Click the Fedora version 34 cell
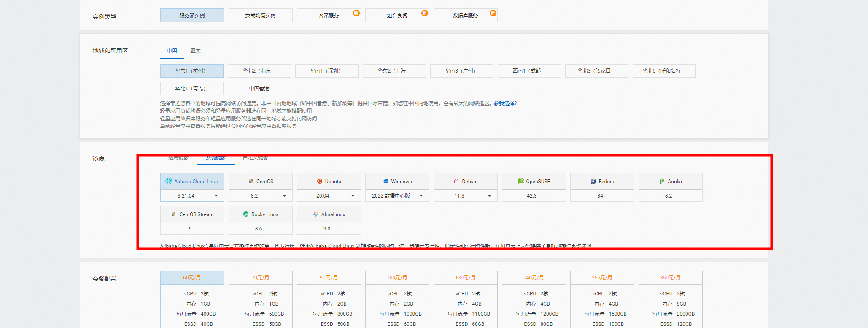Viewport: 868px width, 328px height. pos(602,196)
